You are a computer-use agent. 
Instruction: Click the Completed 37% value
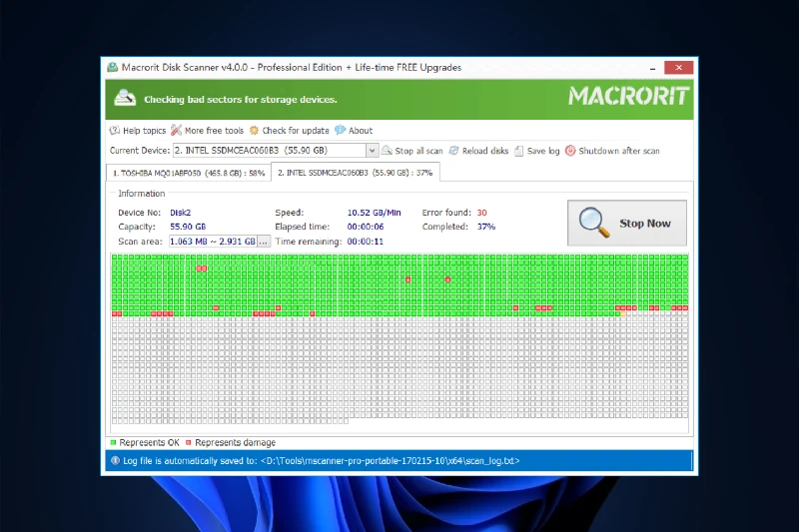click(486, 227)
